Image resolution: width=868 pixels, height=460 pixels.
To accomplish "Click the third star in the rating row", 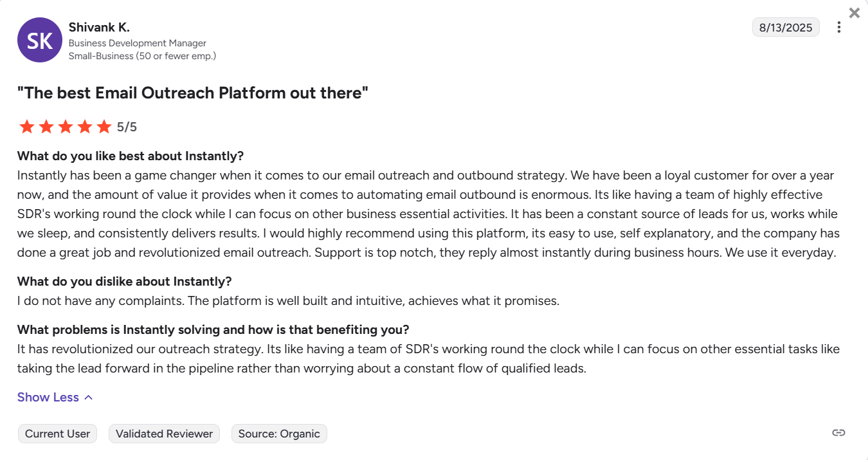I will (66, 126).
